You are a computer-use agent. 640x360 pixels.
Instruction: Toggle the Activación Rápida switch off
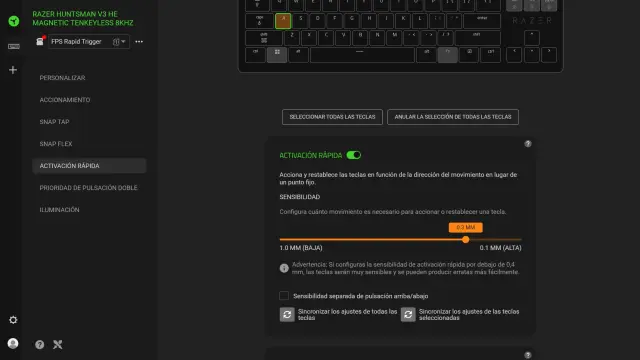click(353, 155)
